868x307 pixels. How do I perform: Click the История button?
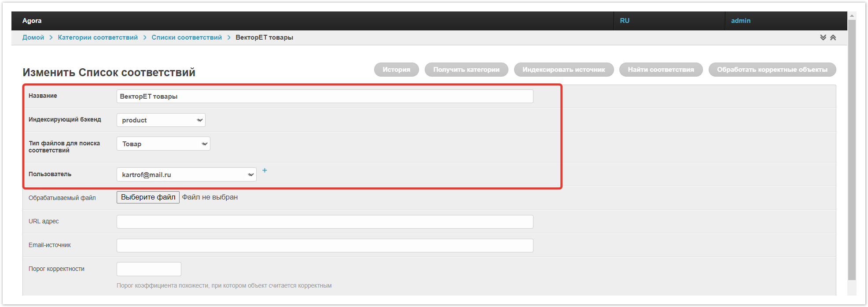pos(396,70)
